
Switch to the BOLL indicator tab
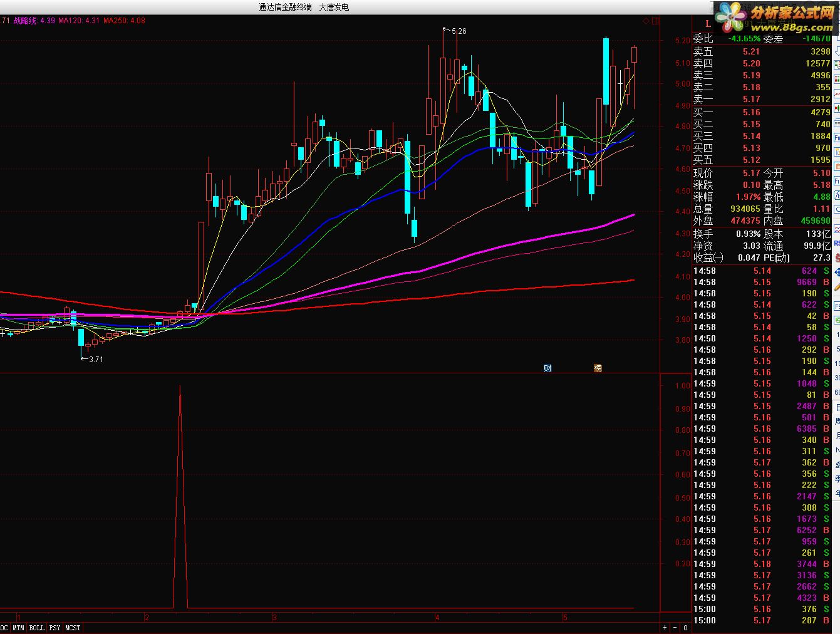(x=37, y=628)
